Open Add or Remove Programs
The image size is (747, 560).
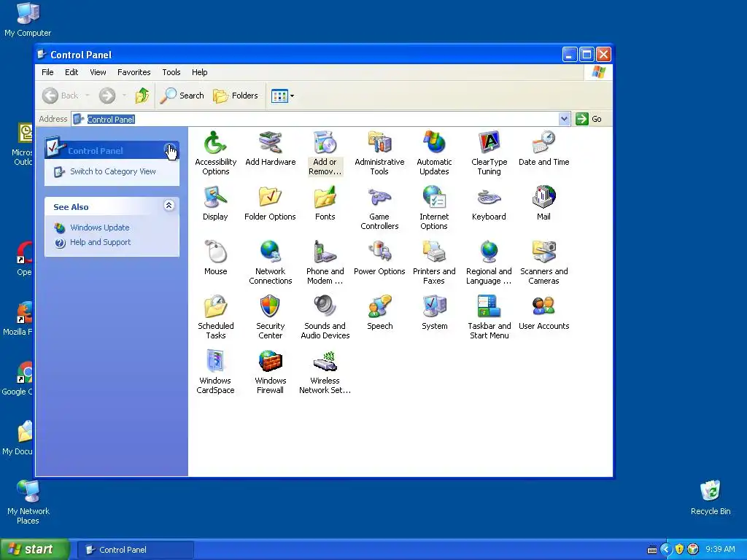325,153
